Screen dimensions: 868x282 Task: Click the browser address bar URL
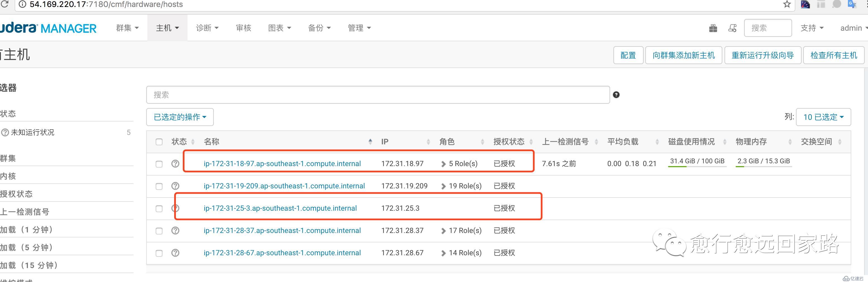pyautogui.click(x=106, y=4)
